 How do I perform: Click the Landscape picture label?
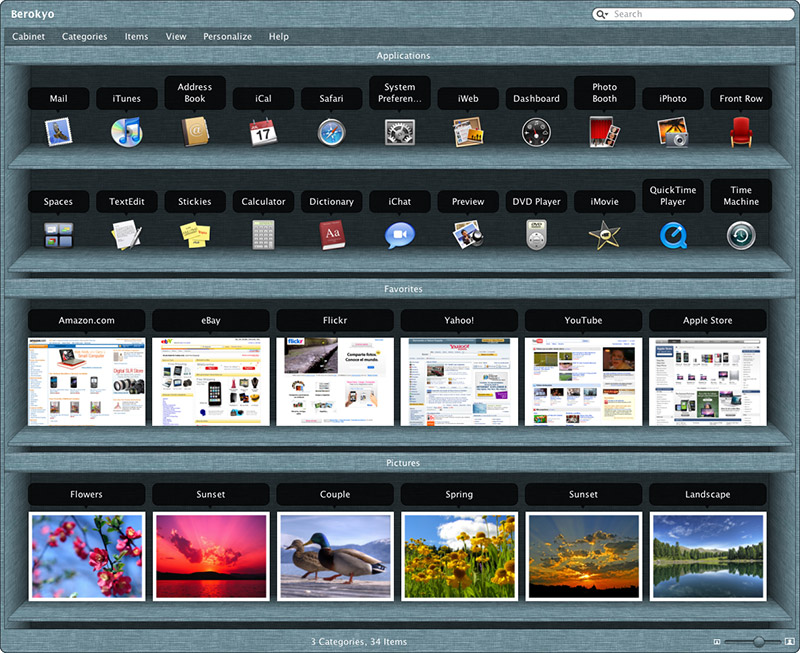(x=708, y=494)
